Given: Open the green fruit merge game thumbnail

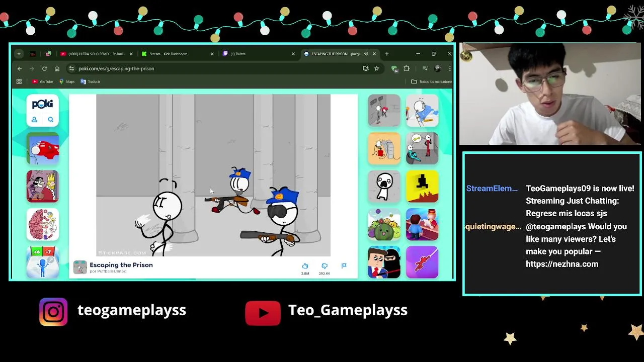Looking at the screenshot, I should (384, 224).
